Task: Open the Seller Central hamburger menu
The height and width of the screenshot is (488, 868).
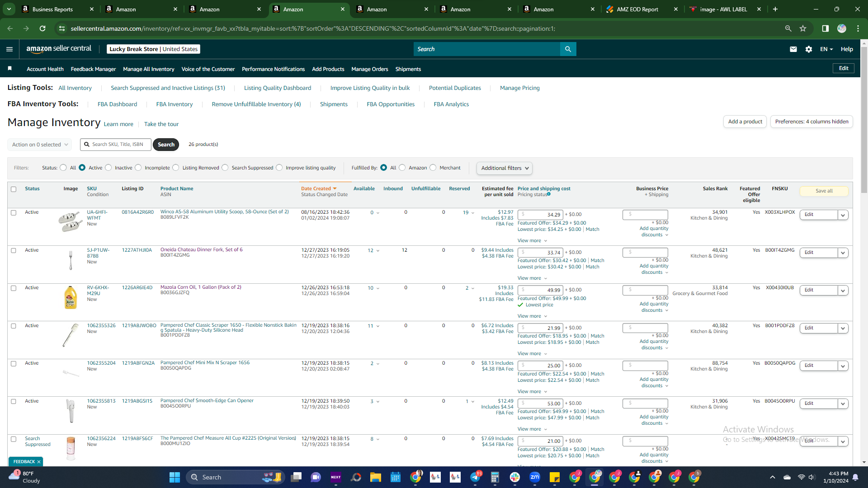Action: point(9,49)
